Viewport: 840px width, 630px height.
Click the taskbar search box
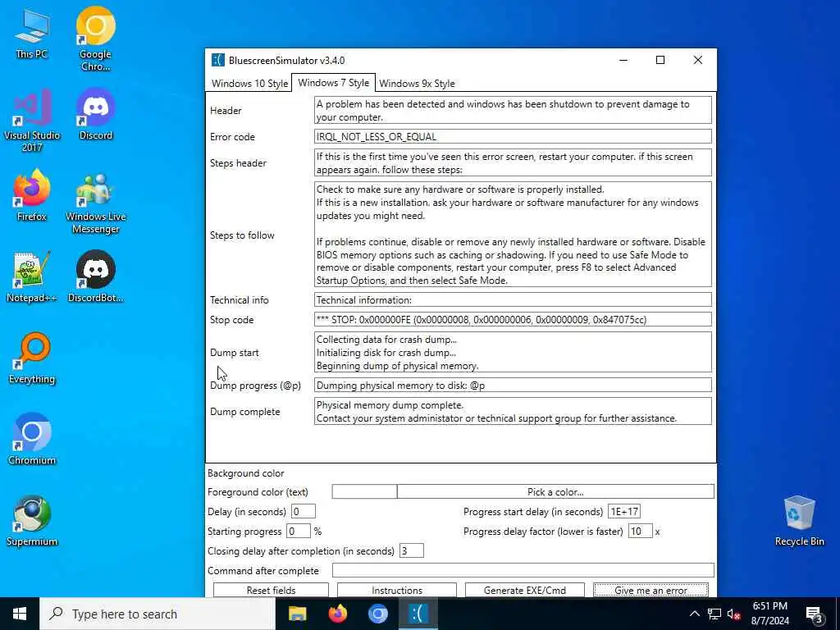tap(157, 614)
